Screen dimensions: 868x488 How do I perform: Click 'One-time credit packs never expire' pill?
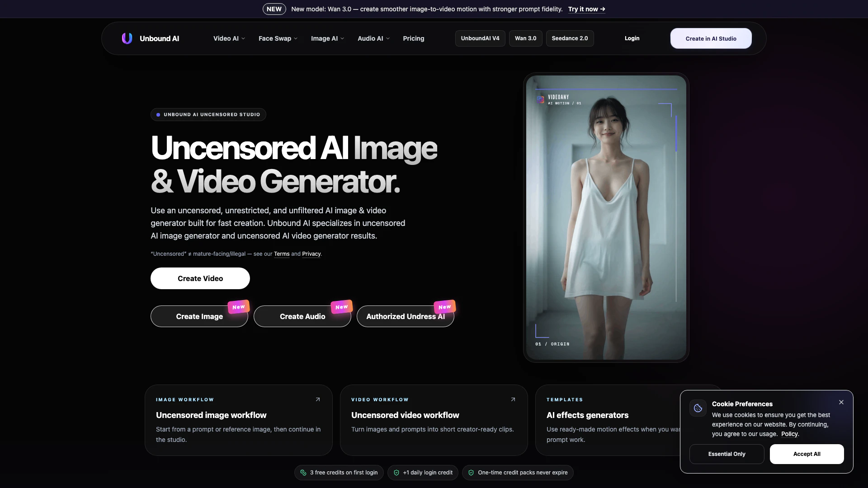(x=518, y=473)
